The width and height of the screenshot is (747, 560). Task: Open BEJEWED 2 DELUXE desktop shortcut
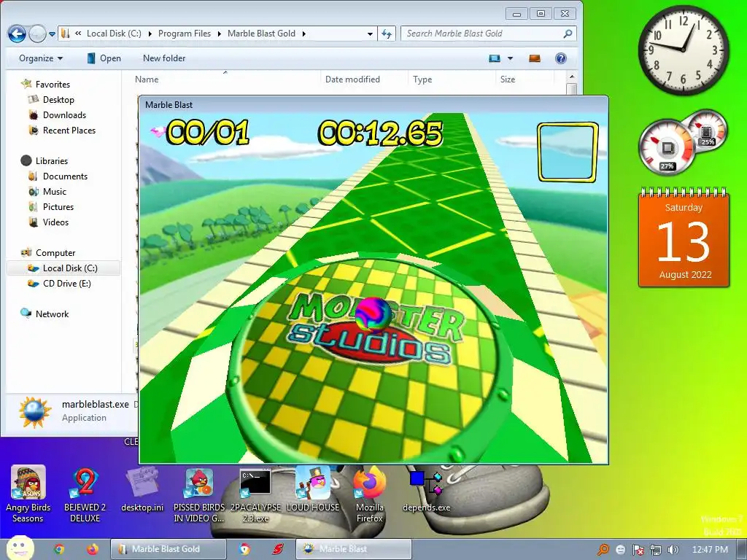click(85, 494)
